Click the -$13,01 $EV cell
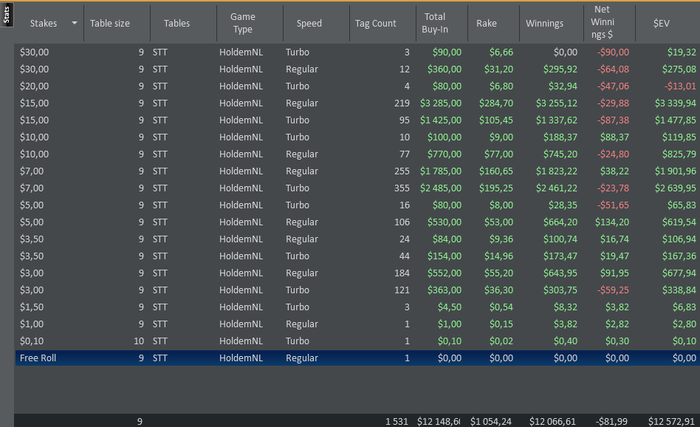 click(680, 86)
